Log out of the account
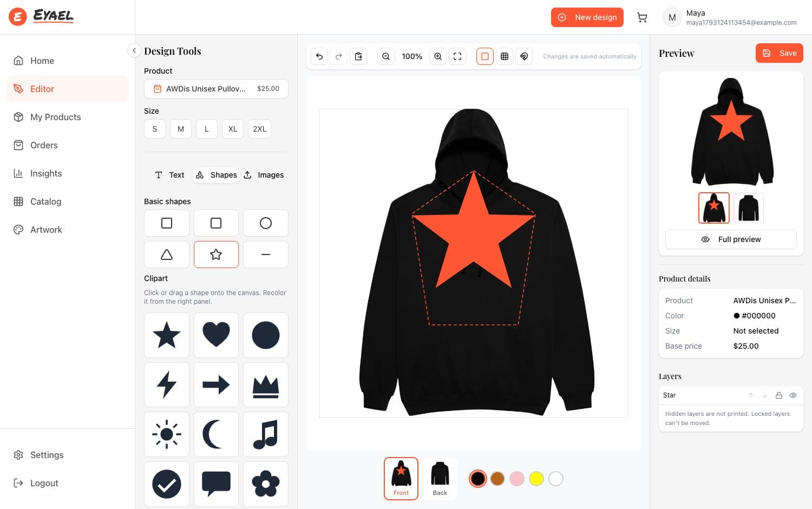This screenshot has height=509, width=812. [x=67, y=483]
